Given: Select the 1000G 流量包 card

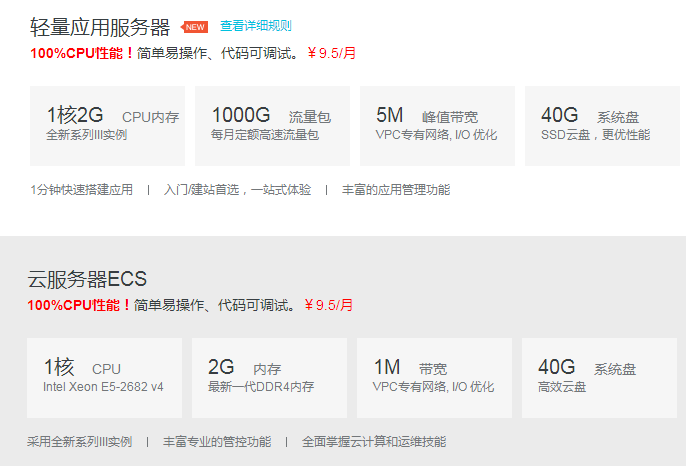Looking at the screenshot, I should [272, 126].
